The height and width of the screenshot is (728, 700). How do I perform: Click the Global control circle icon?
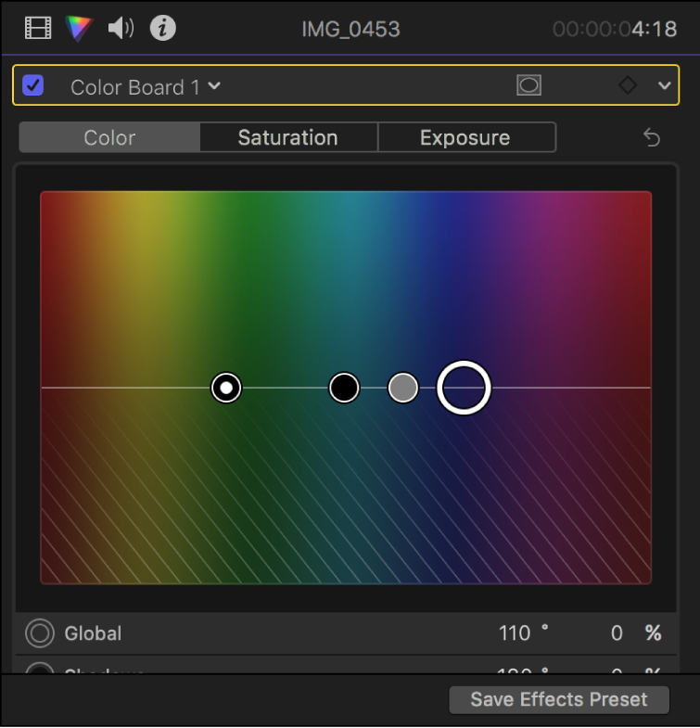tap(39, 633)
